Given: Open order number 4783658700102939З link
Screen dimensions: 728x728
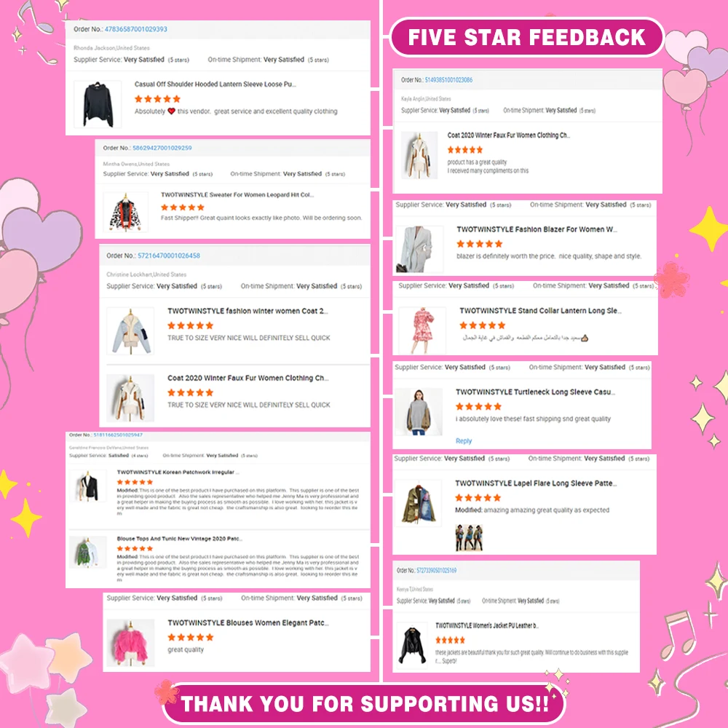Looking at the screenshot, I should (135, 29).
